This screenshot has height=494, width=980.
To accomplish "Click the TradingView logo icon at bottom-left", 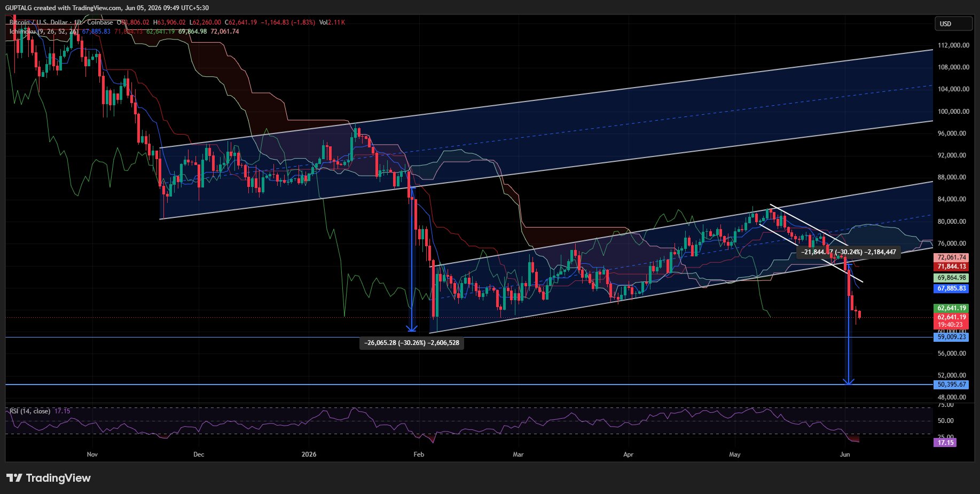I will point(14,478).
